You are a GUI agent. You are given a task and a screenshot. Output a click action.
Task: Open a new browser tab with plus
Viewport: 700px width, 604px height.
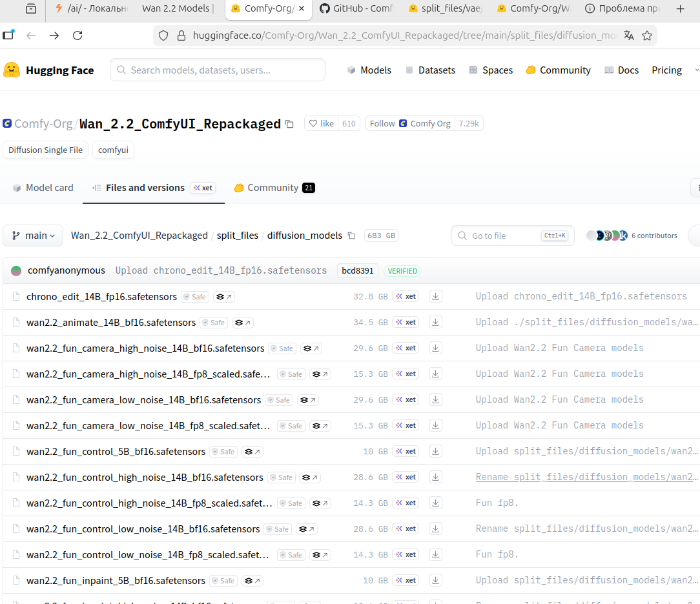(680, 8)
